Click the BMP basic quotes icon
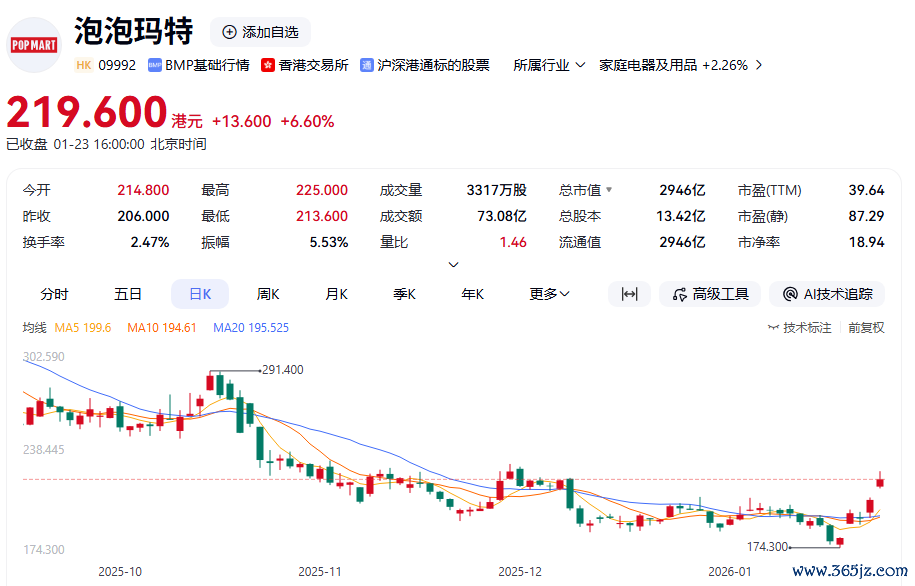 coord(155,65)
